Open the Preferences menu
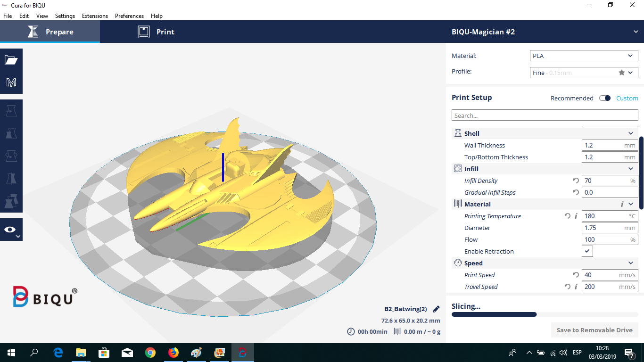644x362 pixels. pos(129,16)
